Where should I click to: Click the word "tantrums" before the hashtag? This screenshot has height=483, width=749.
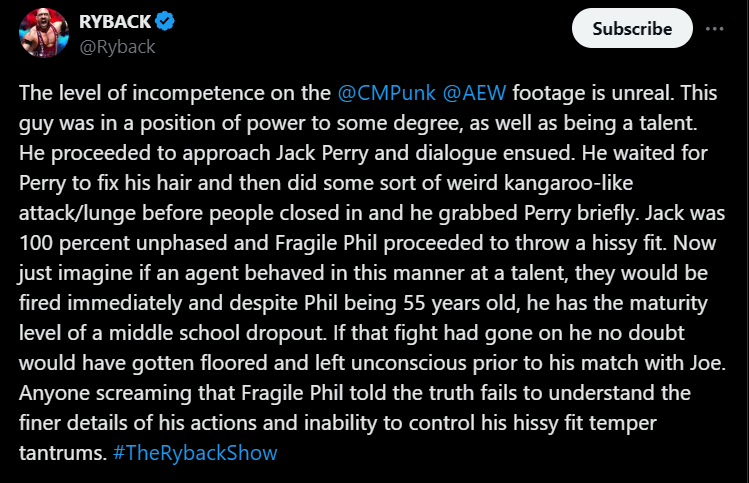tap(60, 453)
